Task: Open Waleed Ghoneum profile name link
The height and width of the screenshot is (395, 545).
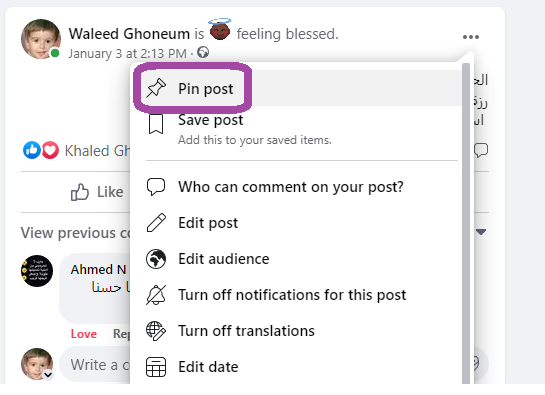Action: 129,34
